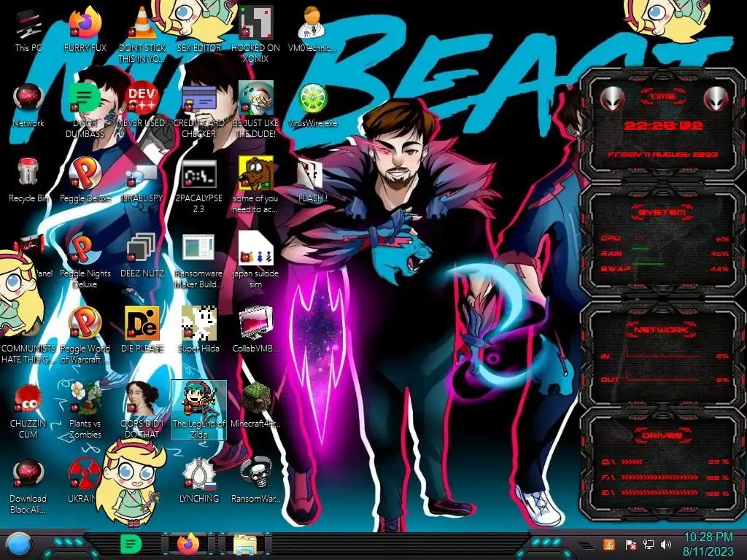This screenshot has height=560, width=747.
Task: Click the widget's red digital clock time
Action: (663, 125)
